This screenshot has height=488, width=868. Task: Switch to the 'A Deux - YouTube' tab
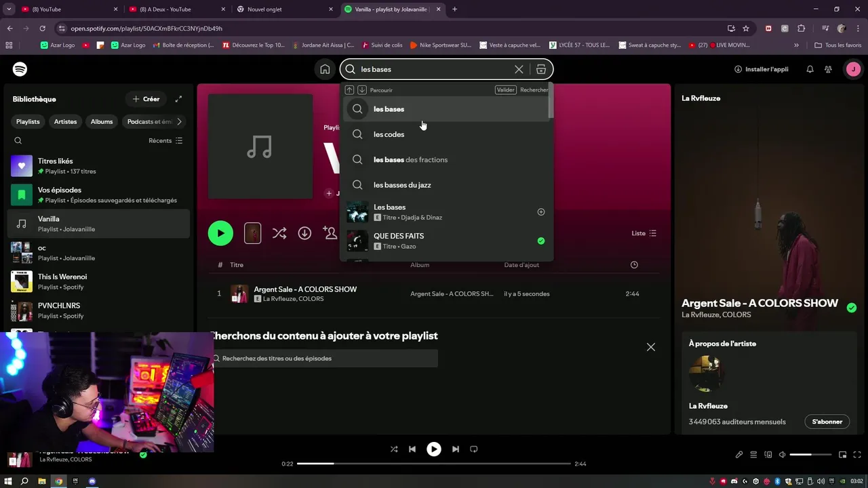[x=176, y=9]
